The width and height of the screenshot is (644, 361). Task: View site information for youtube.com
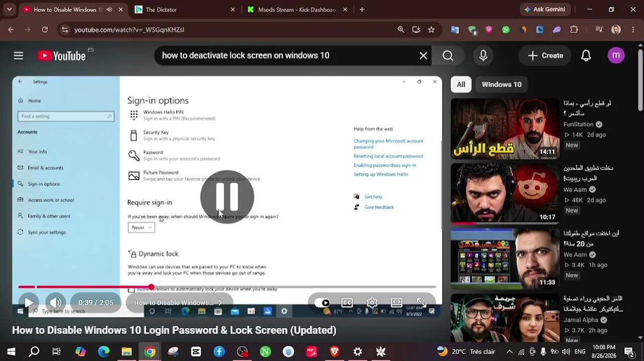click(65, 30)
